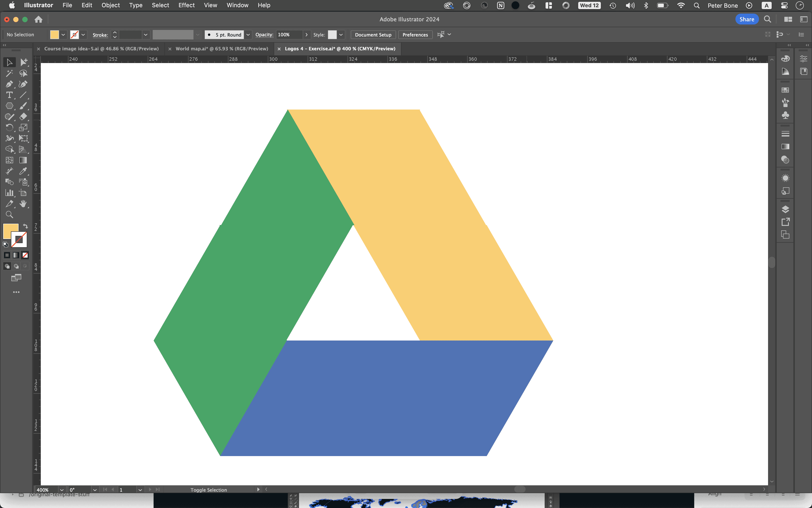Go to Illustrator Home screen icon
The width and height of the screenshot is (812, 508).
pos(39,20)
